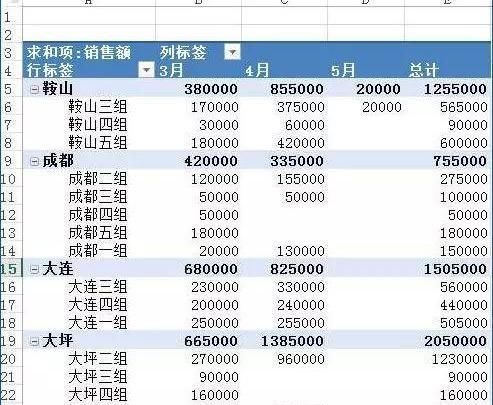Collapse the 大坪 group
Screen dimensions: 493x405
[x=34, y=341]
